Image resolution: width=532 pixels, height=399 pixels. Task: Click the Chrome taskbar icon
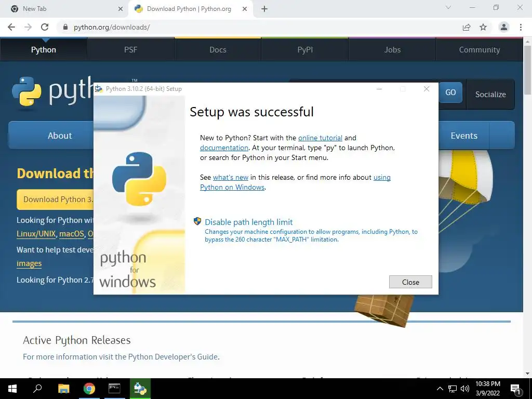[x=89, y=389]
